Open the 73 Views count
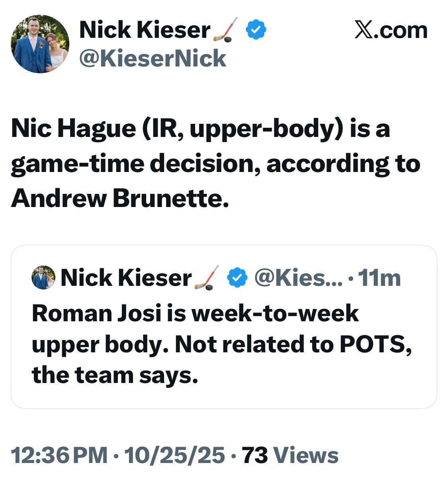Viewport: 448px width, 504px height. coord(290,455)
